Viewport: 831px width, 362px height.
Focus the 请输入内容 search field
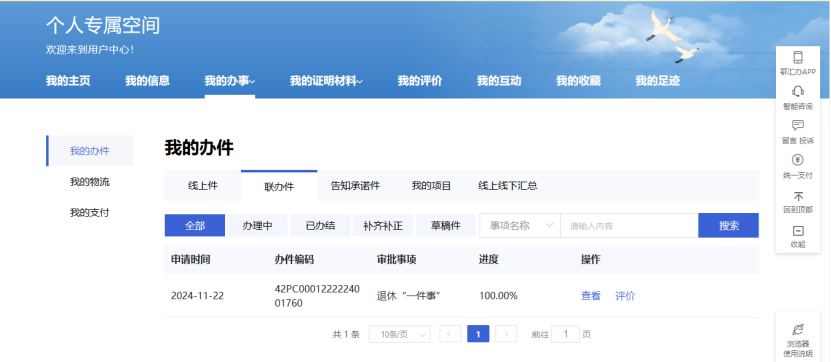630,226
